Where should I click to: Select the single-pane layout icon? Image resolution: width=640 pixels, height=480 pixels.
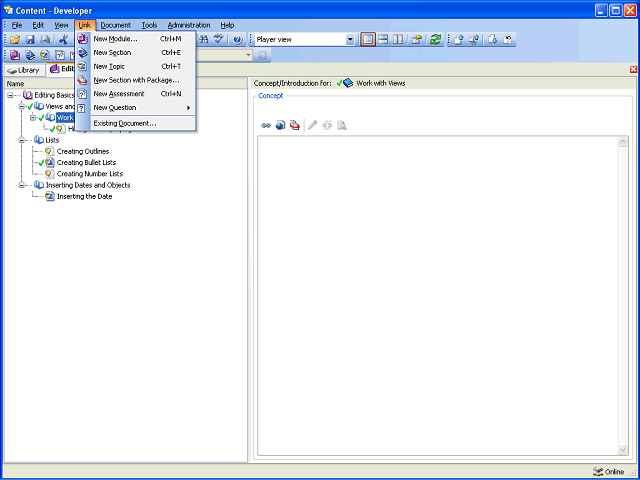pos(368,40)
